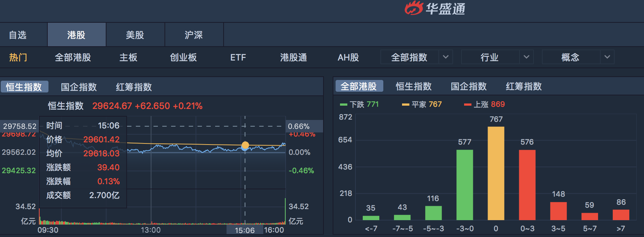Open the 美股 market tab
This screenshot has height=237, width=644.
click(x=135, y=35)
